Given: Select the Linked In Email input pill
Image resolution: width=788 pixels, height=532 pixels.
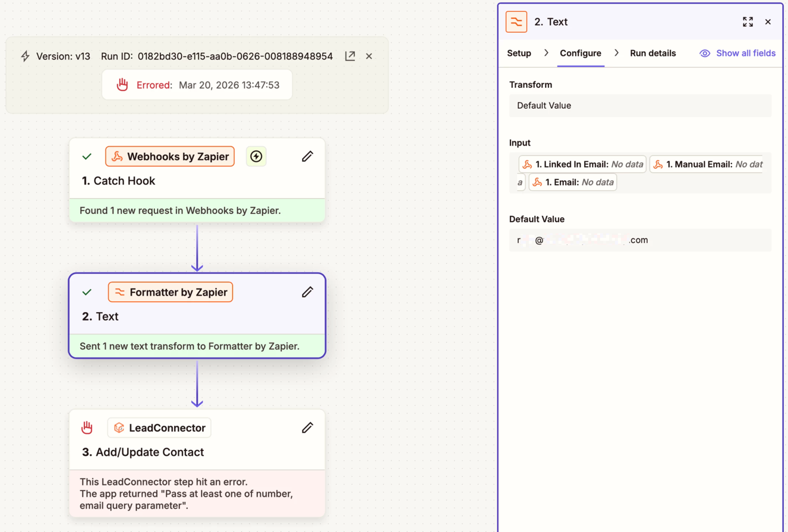Looking at the screenshot, I should [582, 164].
